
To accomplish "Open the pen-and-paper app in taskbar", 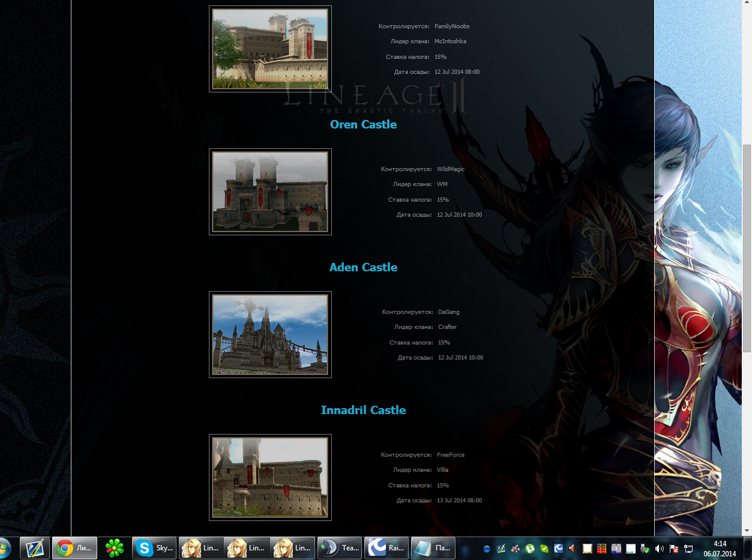I will (x=34, y=548).
